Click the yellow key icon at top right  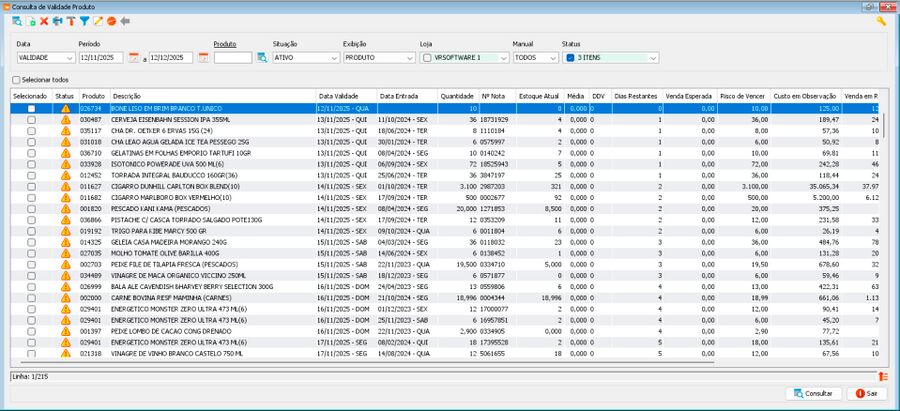(x=881, y=21)
